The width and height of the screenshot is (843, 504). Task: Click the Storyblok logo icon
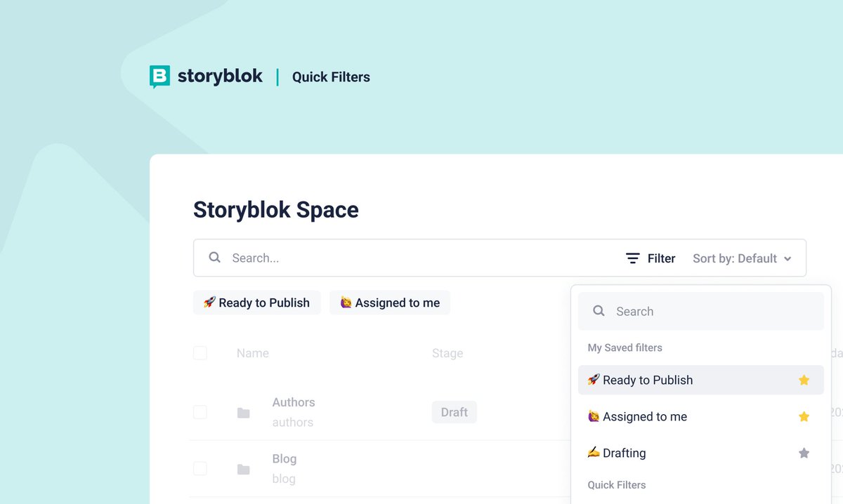coord(159,77)
